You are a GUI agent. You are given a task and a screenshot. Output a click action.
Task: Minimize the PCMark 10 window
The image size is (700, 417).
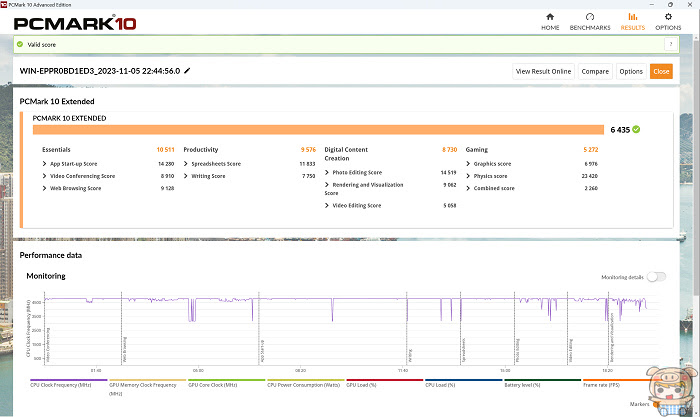point(652,4)
